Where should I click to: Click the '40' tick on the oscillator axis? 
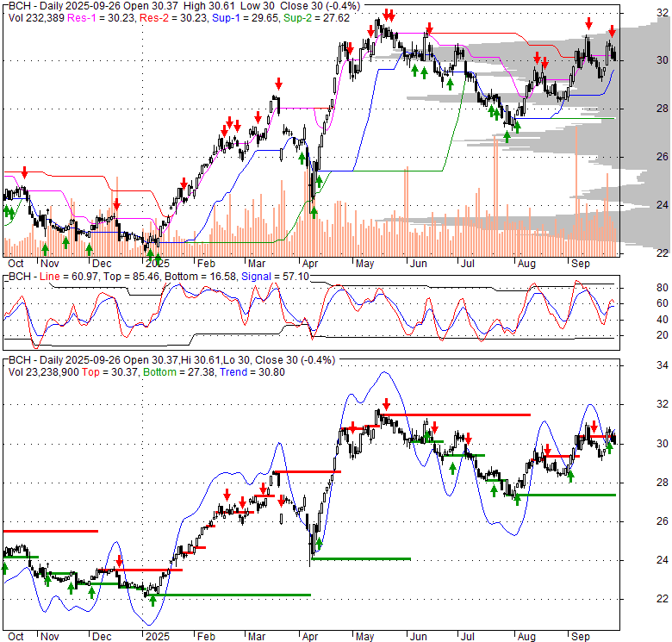tap(663, 320)
